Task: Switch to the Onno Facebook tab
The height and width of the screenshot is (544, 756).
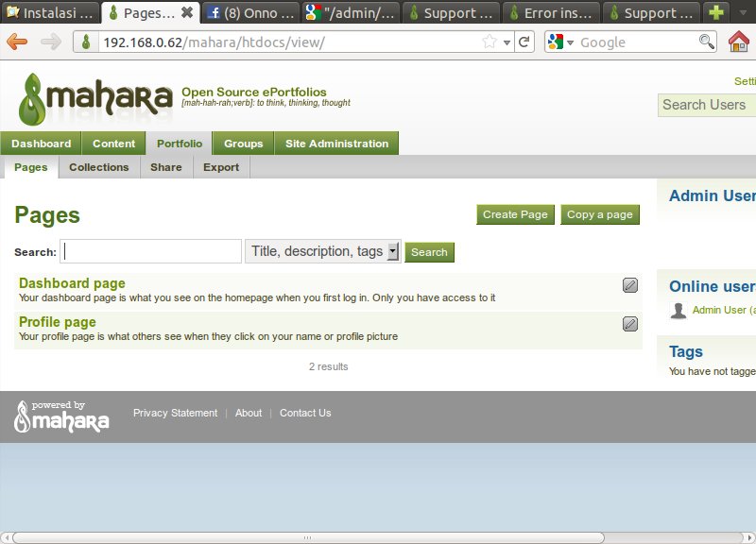Action: (250, 12)
